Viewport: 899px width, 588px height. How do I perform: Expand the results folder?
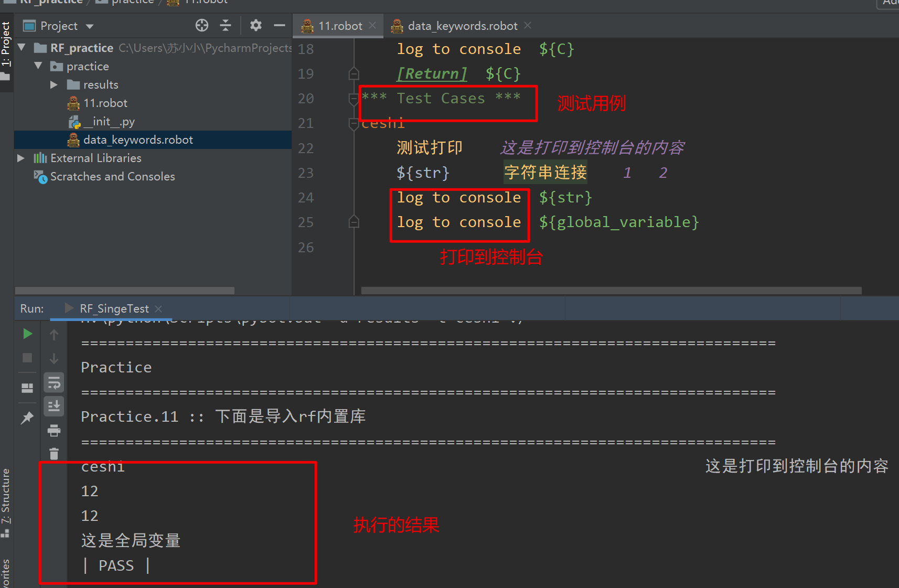pos(53,84)
